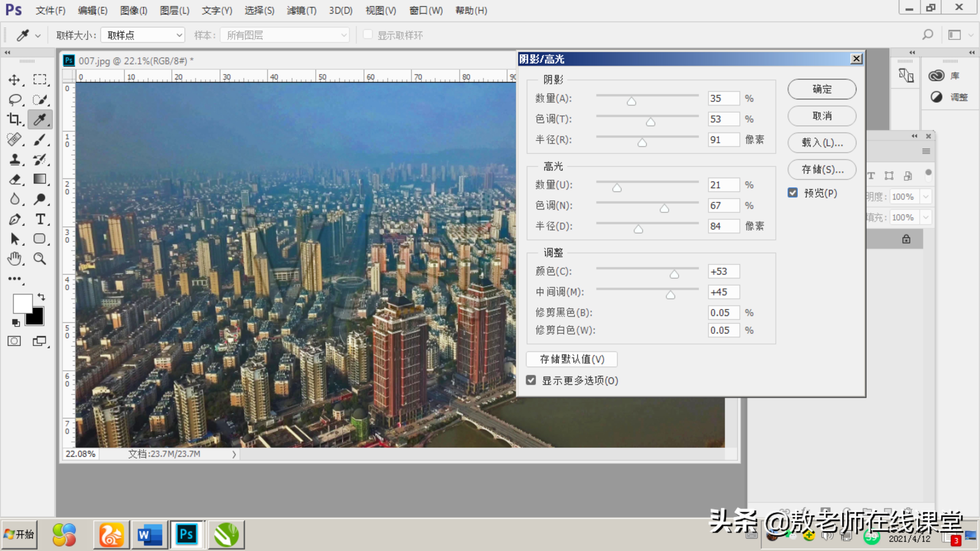Open the layer fill 100% dropdown
Screen dimensions: 980x551
926,217
